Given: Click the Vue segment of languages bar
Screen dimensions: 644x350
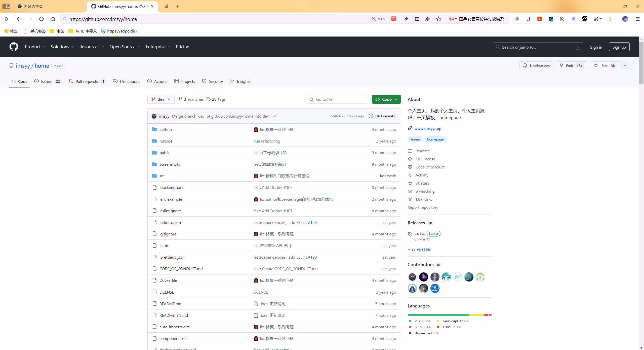Looking at the screenshot, I should [438, 315].
